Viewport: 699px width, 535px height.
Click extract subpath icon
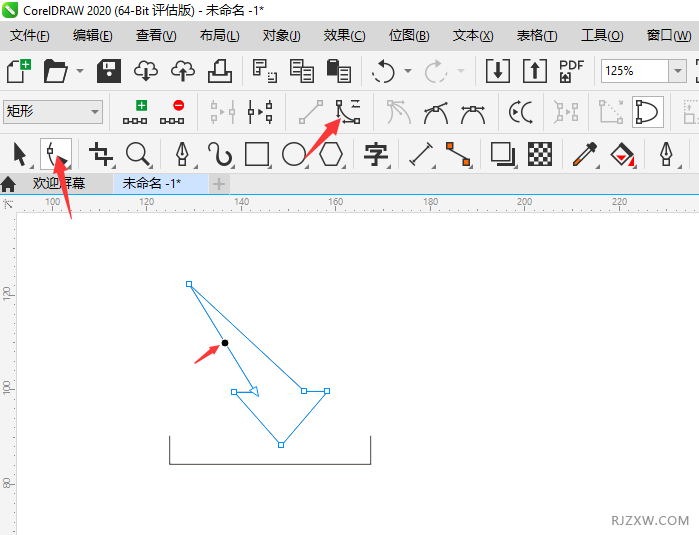coord(565,112)
